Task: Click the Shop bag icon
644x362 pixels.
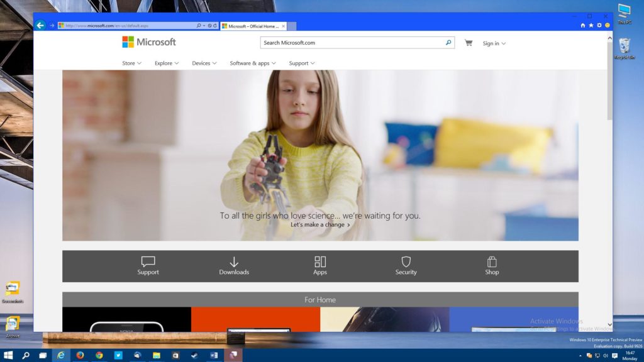Action: pos(492,261)
